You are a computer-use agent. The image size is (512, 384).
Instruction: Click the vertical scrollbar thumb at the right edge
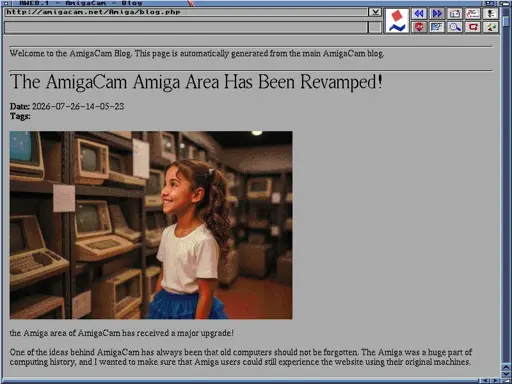pos(506,21)
